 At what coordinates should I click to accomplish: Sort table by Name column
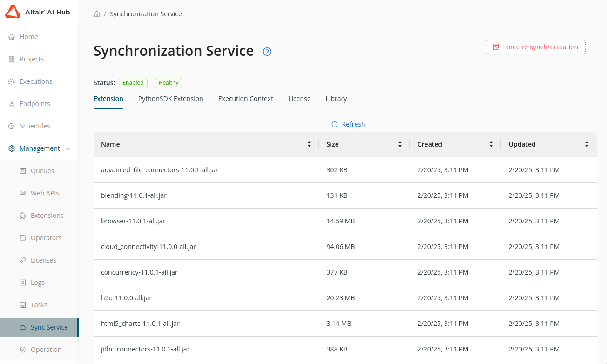[x=309, y=144]
